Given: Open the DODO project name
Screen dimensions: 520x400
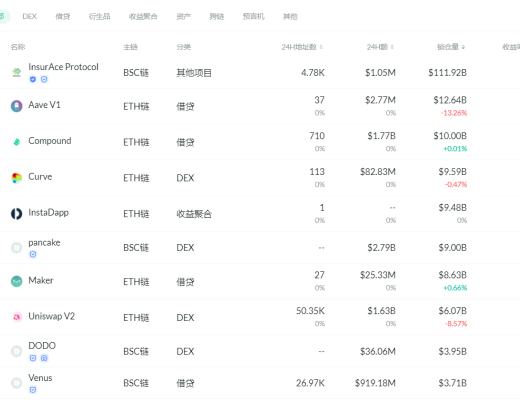Looking at the screenshot, I should pos(42,346).
